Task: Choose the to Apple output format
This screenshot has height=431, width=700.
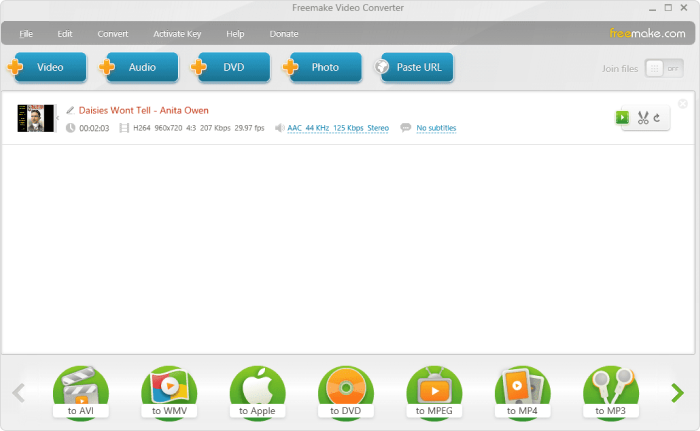Action: [x=258, y=392]
